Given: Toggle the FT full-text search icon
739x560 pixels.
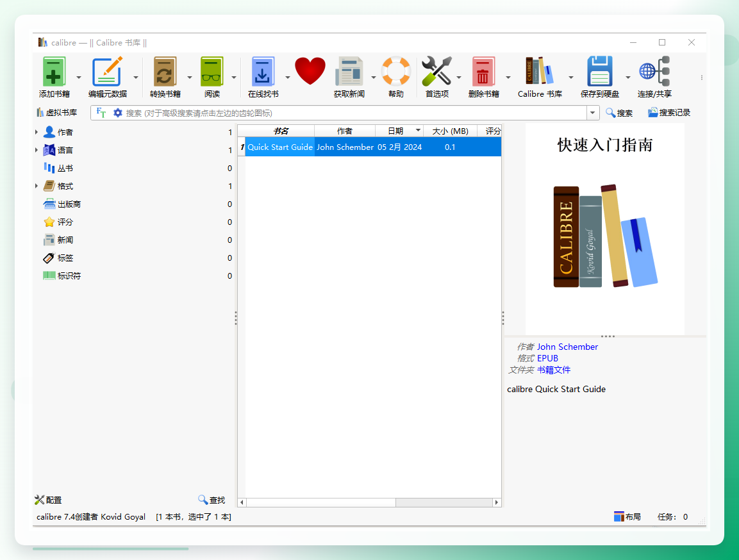Looking at the screenshot, I should [x=101, y=113].
